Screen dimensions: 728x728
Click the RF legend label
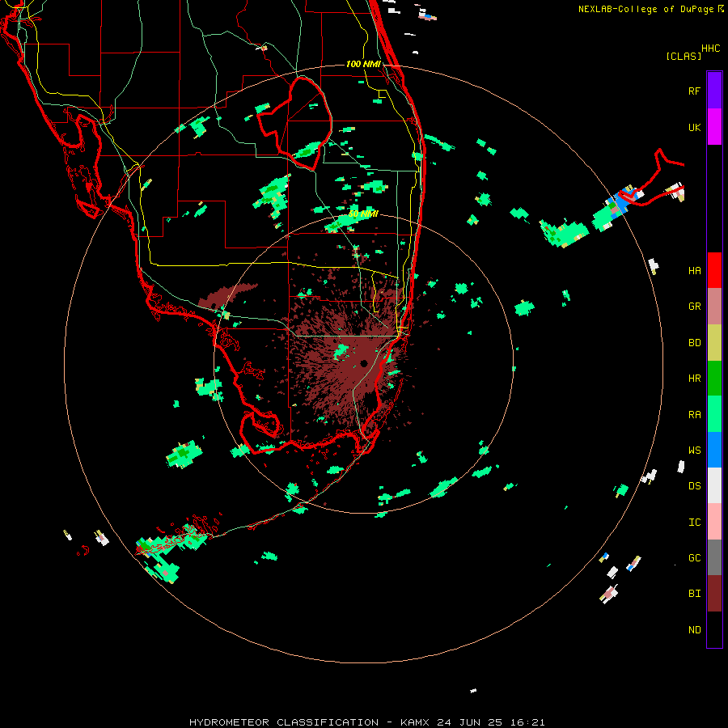pos(694,91)
